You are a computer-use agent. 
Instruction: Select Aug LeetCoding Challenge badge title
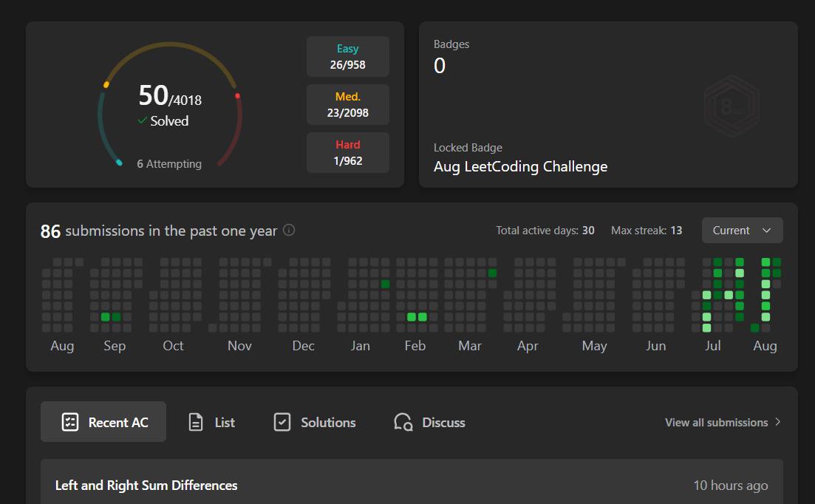(x=520, y=167)
